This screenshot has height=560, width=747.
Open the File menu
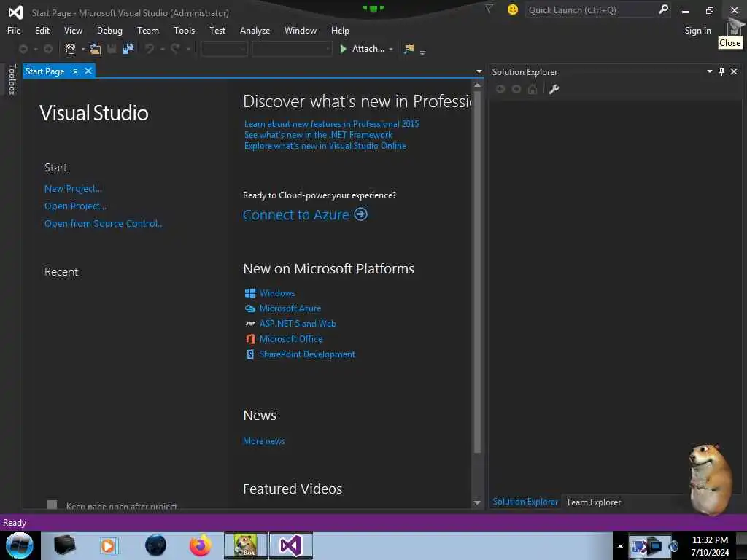(14, 31)
